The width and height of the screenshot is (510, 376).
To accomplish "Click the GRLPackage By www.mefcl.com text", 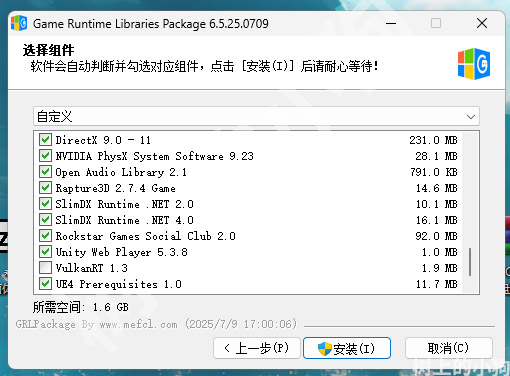I will point(96,324).
